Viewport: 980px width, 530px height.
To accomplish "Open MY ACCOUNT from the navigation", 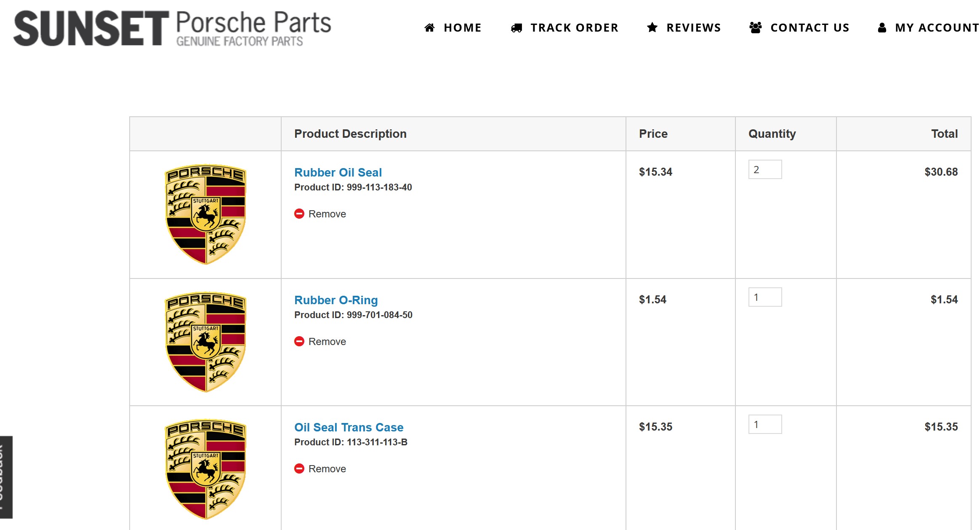I will (937, 28).
